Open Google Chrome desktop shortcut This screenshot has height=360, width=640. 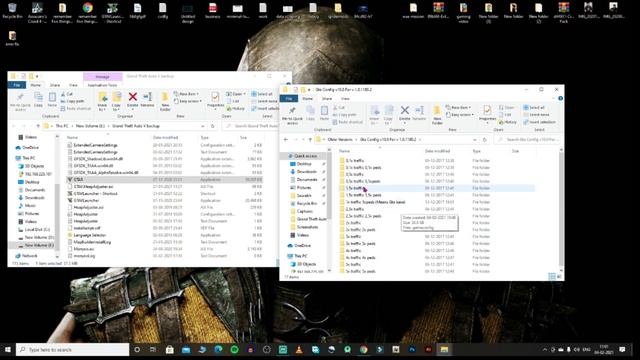point(87,11)
